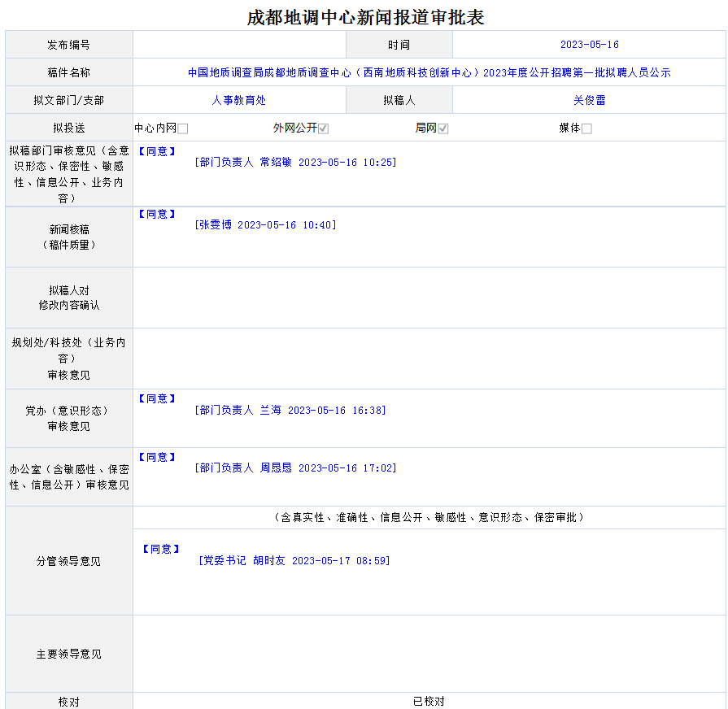
Task: Click the empty 发布编号 value field
Action: click(x=240, y=45)
